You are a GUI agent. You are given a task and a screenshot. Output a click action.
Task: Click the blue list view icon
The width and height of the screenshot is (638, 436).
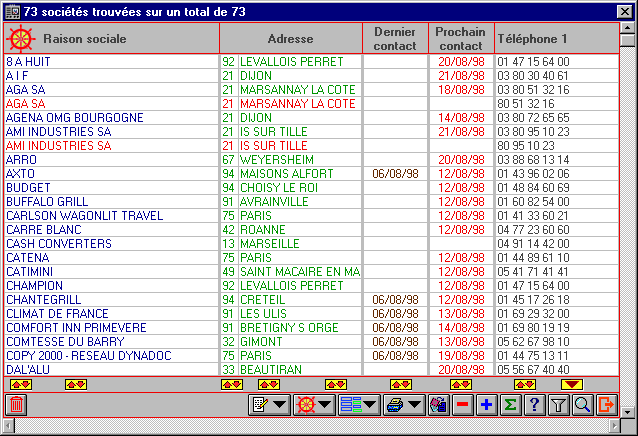(351, 405)
